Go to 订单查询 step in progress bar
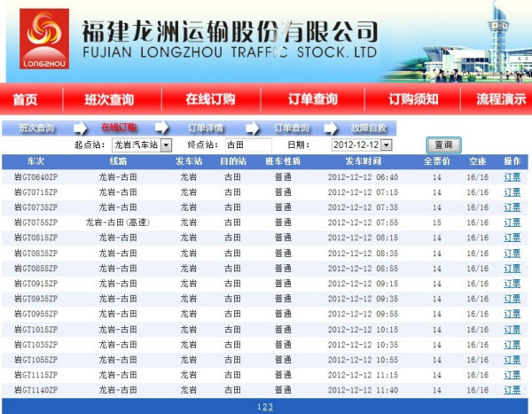The width and height of the screenshot is (532, 414). click(292, 128)
